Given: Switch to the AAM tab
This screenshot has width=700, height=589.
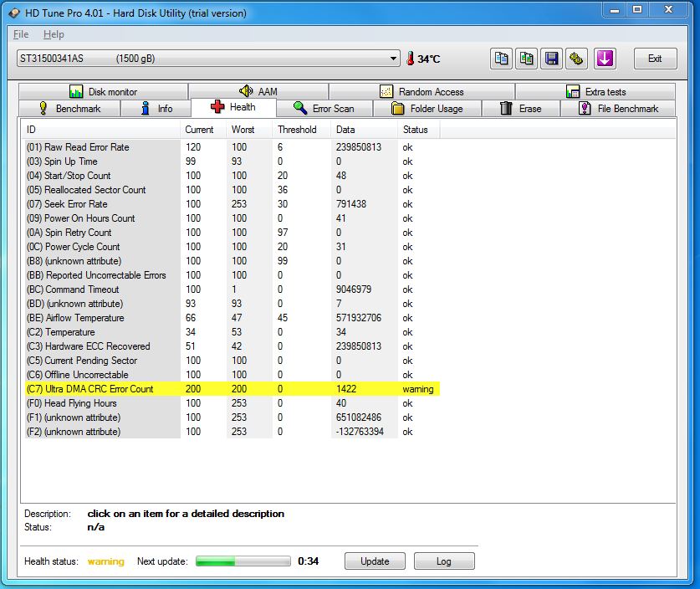Looking at the screenshot, I should pyautogui.click(x=258, y=91).
